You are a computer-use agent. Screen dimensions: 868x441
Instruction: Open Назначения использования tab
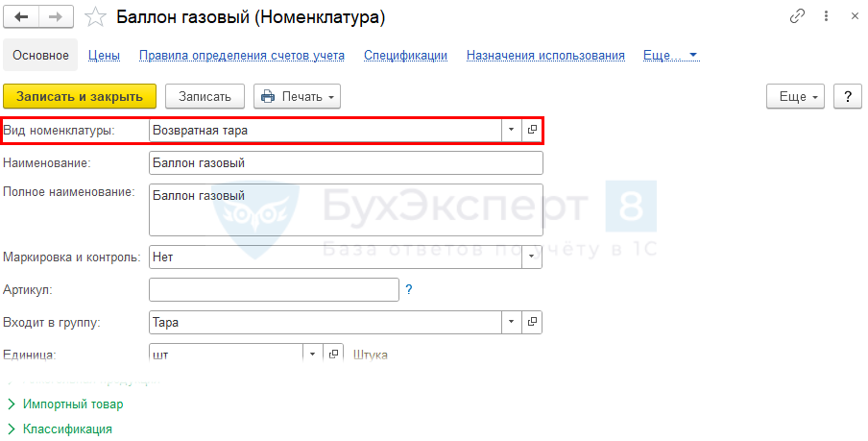pos(545,56)
